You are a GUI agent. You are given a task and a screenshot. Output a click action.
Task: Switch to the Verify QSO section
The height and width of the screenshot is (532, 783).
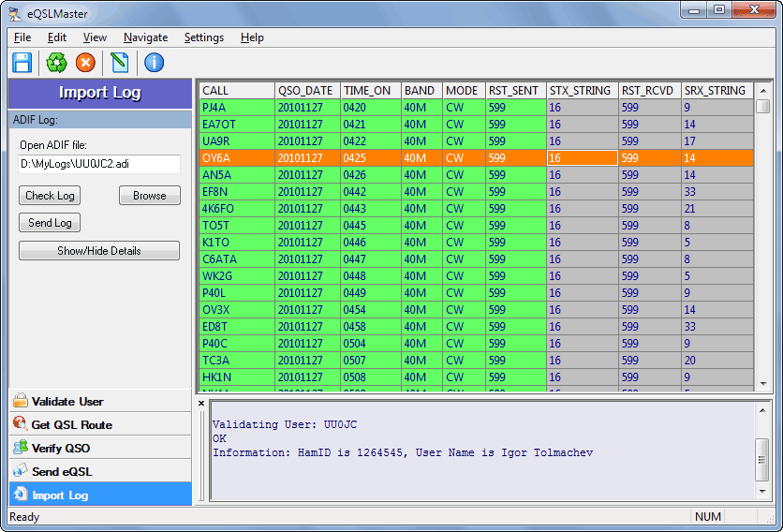point(100,448)
